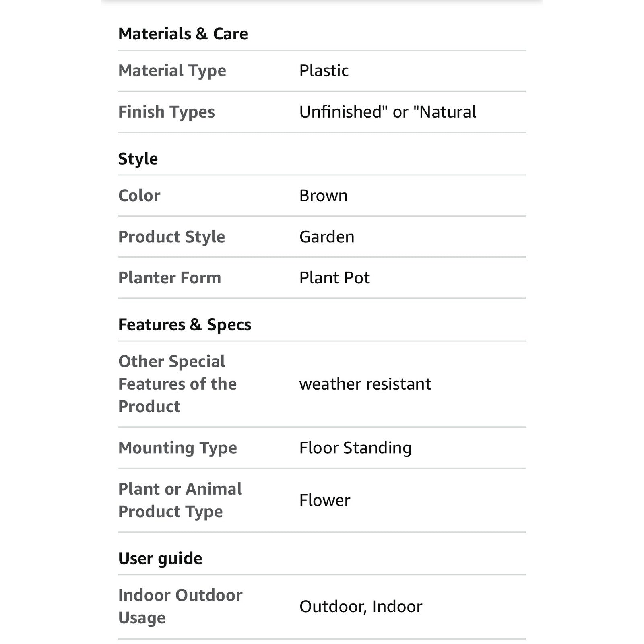This screenshot has height=644, width=644.
Task: Select the Features & Specs heading
Action: pos(185,325)
